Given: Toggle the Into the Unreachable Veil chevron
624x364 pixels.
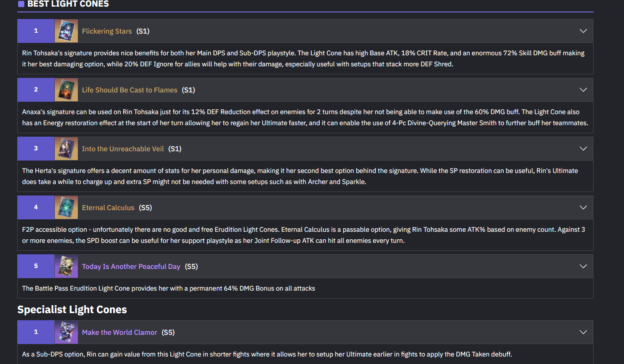Looking at the screenshot, I should (583, 149).
